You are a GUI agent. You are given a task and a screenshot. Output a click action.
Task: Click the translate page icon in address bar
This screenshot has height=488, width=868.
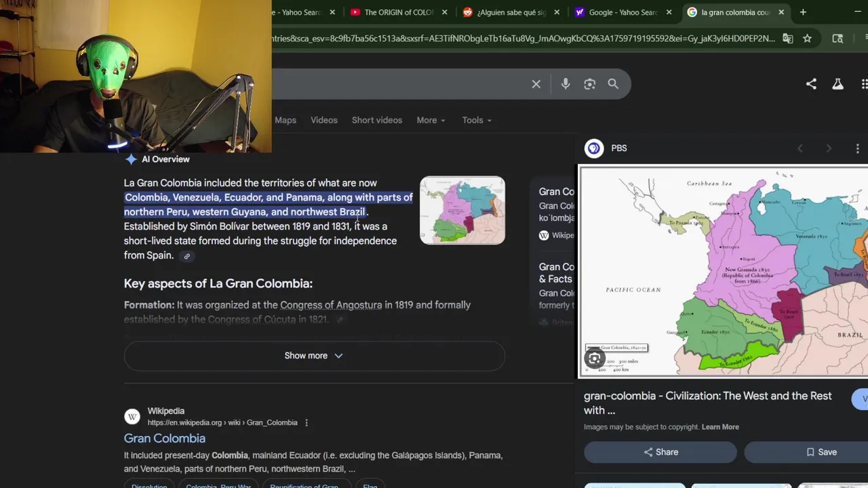(787, 39)
